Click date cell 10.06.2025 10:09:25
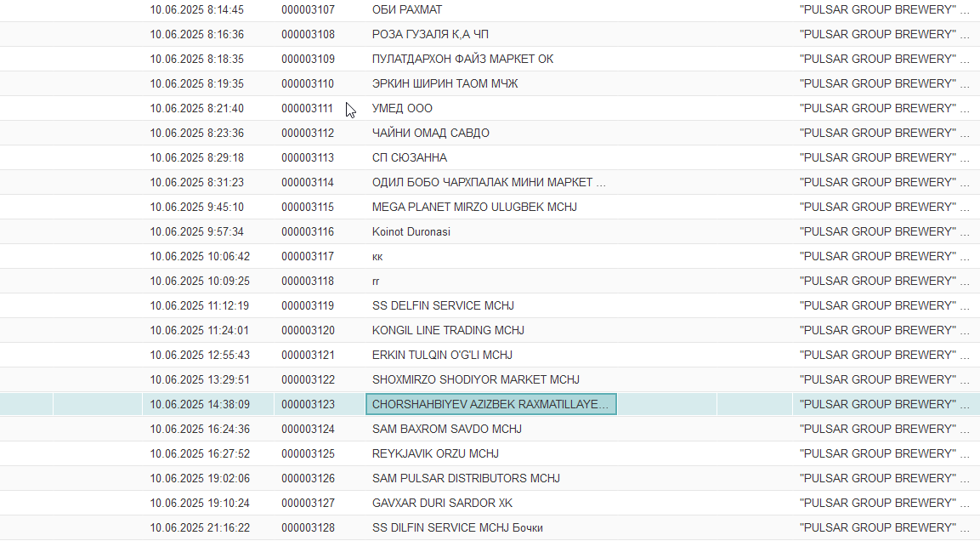This screenshot has height=541, width=980. pyautogui.click(x=200, y=282)
